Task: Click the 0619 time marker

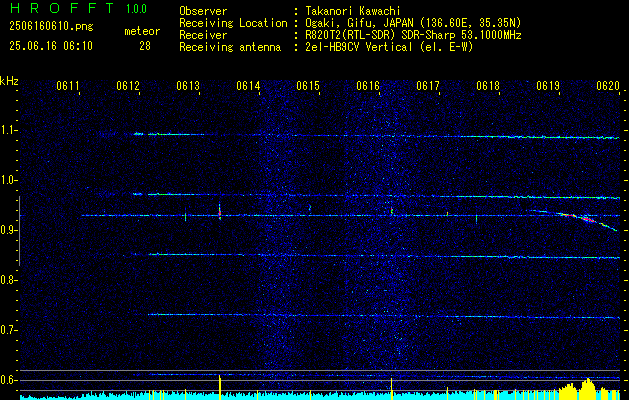Action: 548,85
